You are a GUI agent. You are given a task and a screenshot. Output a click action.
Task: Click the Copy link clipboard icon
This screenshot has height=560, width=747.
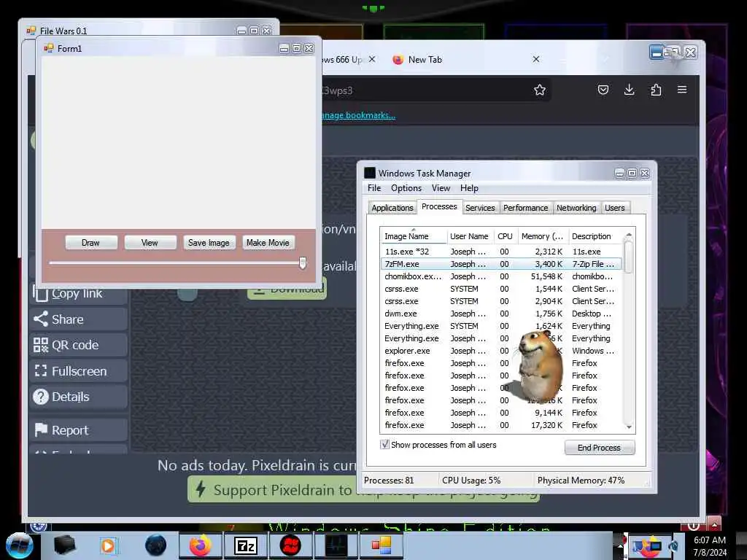(41, 293)
